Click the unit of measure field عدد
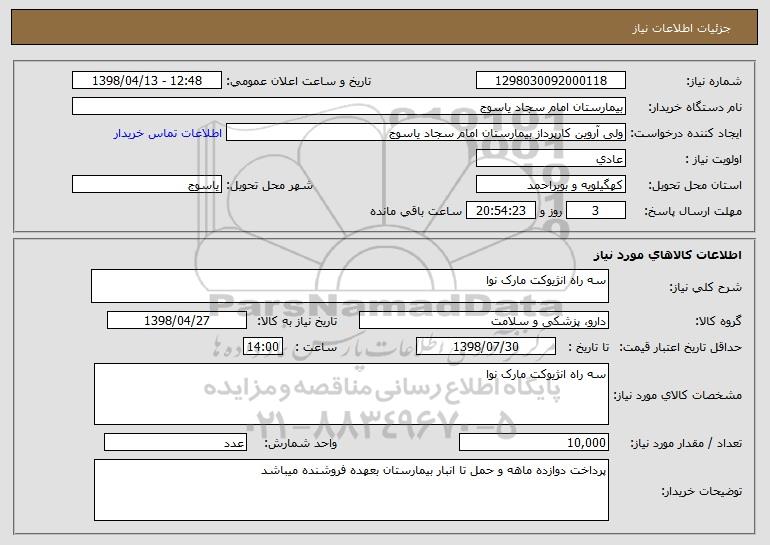 175,442
